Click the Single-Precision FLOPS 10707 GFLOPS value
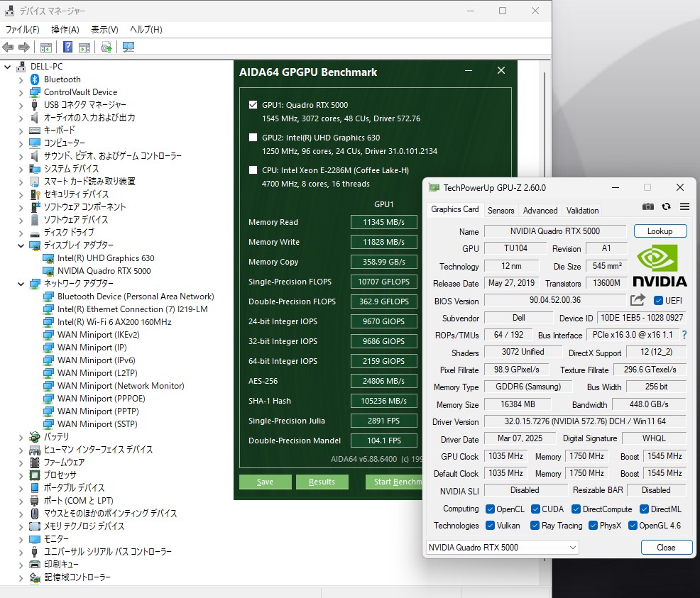The image size is (700, 598). point(384,282)
